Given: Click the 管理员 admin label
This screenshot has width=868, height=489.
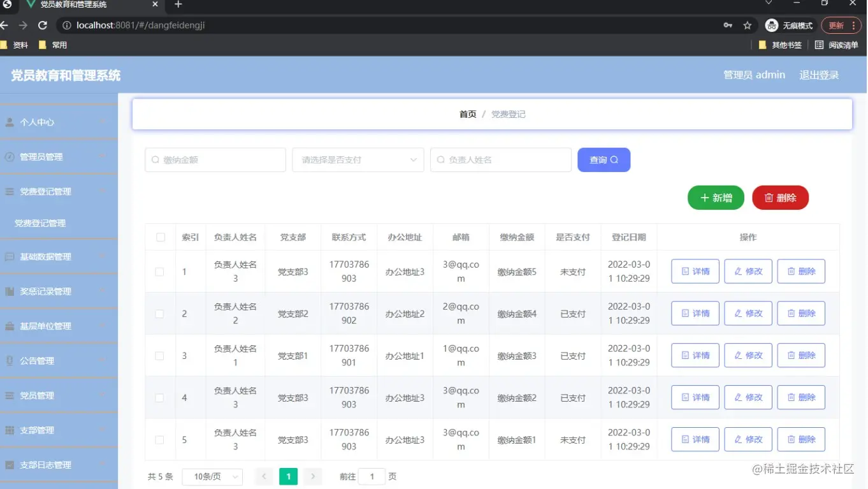Looking at the screenshot, I should (x=754, y=75).
